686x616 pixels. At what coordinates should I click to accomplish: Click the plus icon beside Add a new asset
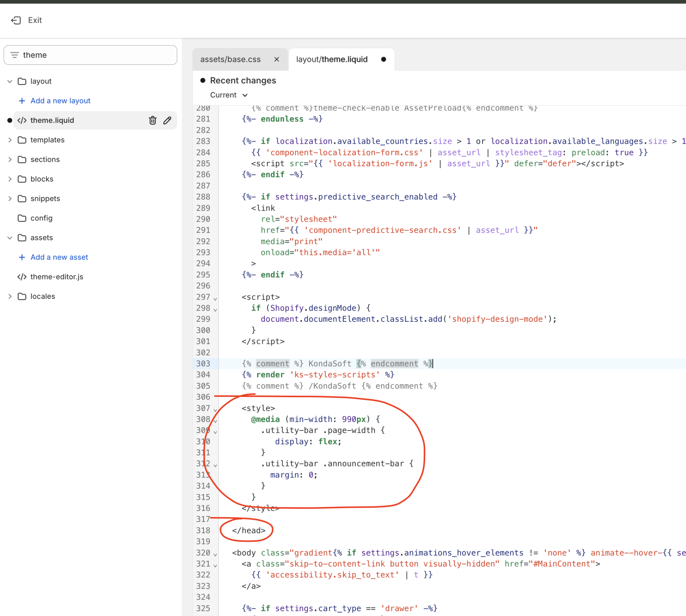tap(22, 257)
